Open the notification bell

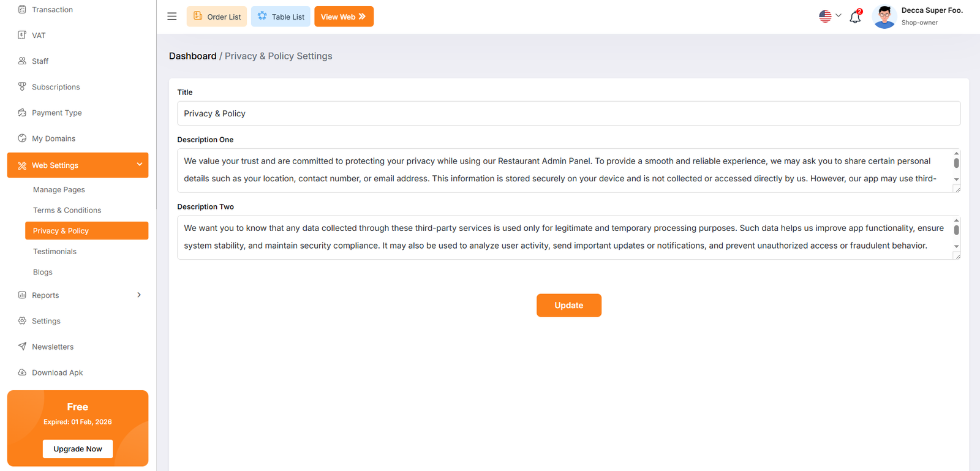855,17
